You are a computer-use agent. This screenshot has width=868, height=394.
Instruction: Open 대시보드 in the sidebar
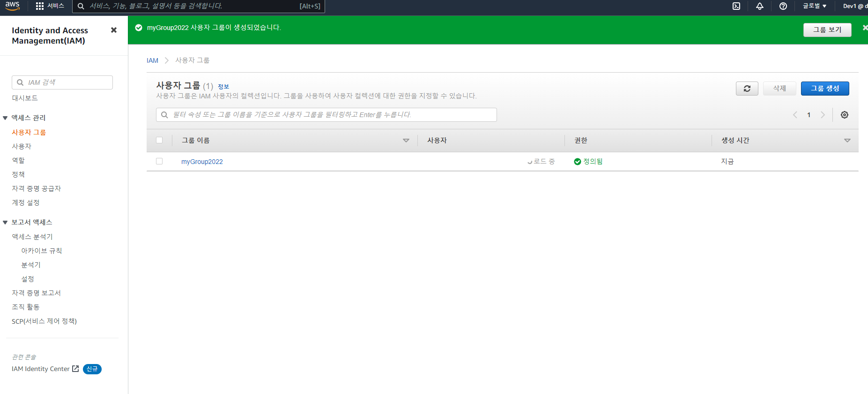(x=25, y=98)
